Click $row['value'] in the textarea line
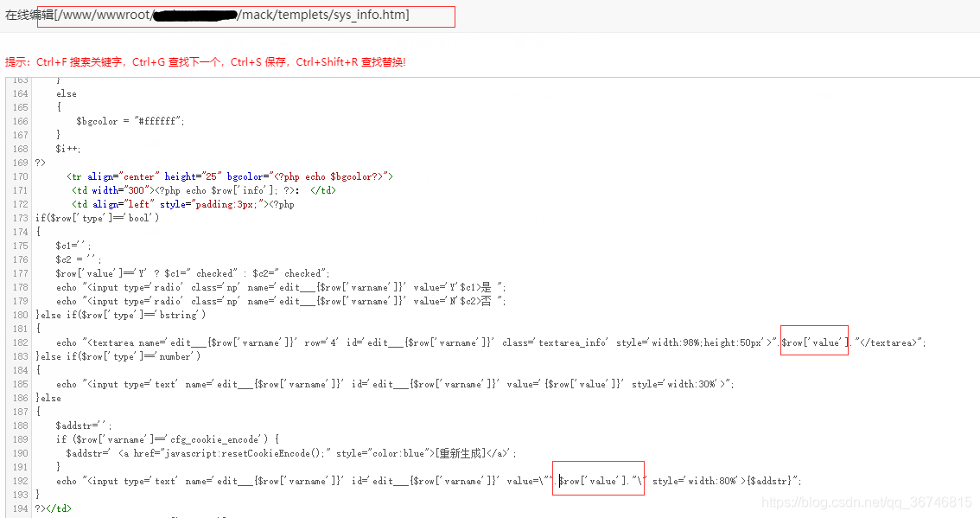 [814, 342]
